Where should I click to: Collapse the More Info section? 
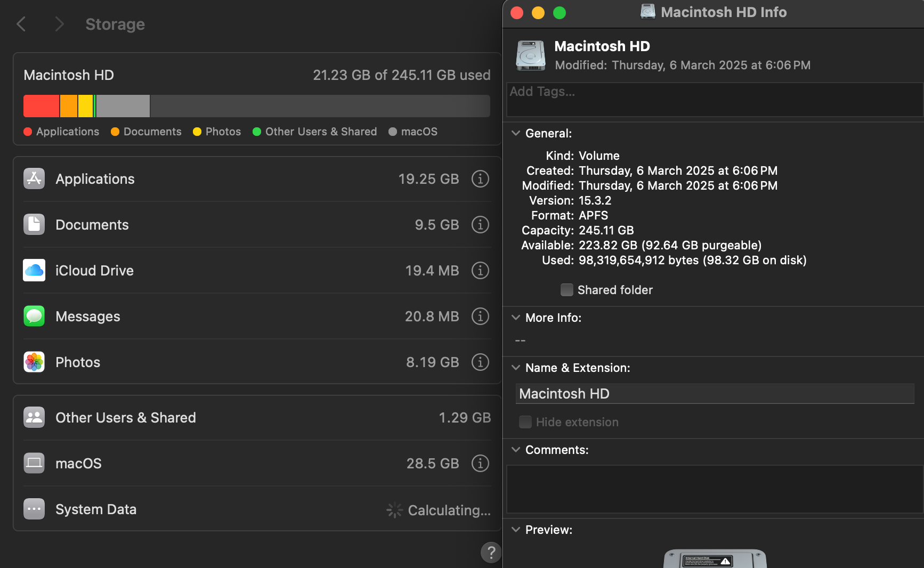[516, 318]
